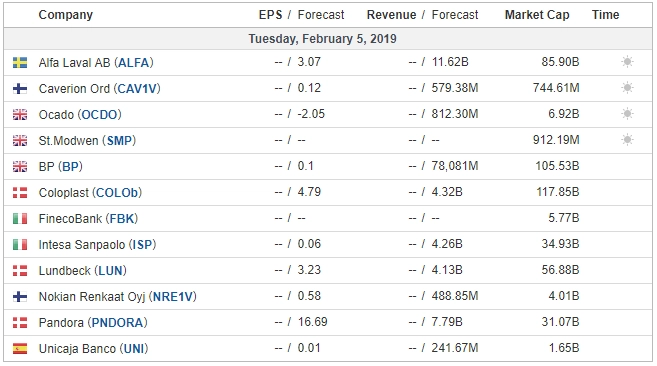This screenshot has height=366, width=657.
Task: Click the Swedish flag next to Alfa Laval
Action: (x=20, y=63)
